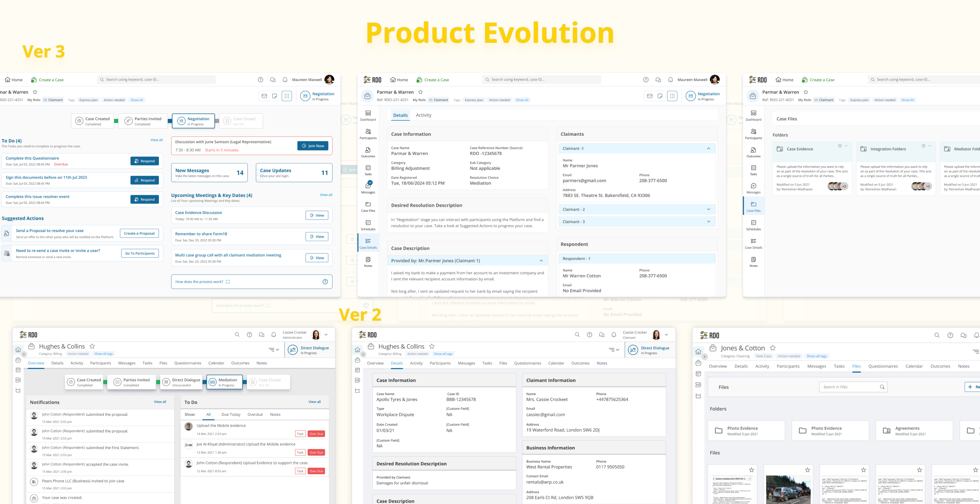Favorite the Hughes & Collins case star
This screenshot has height=504, width=980.
[92, 346]
